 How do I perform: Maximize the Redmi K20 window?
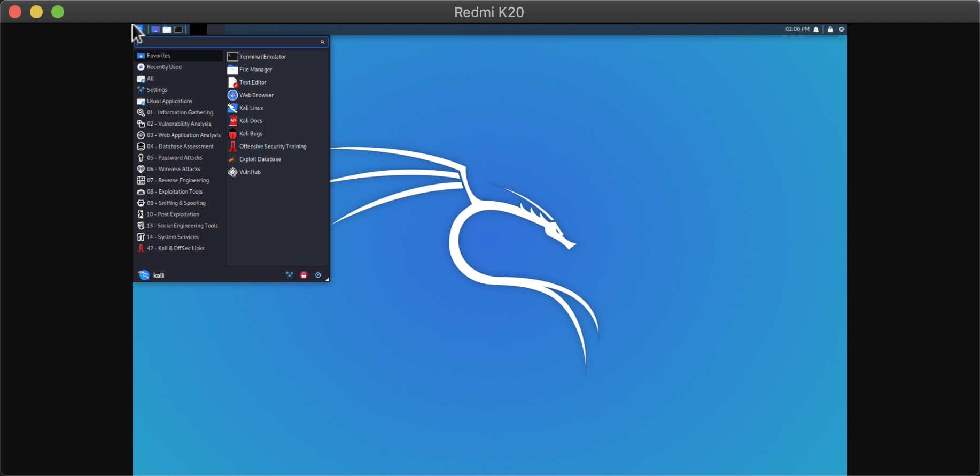point(58,12)
